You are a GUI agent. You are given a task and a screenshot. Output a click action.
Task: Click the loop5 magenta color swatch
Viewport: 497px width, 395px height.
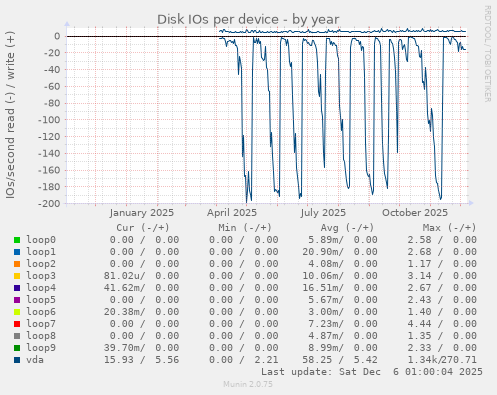coord(17,300)
